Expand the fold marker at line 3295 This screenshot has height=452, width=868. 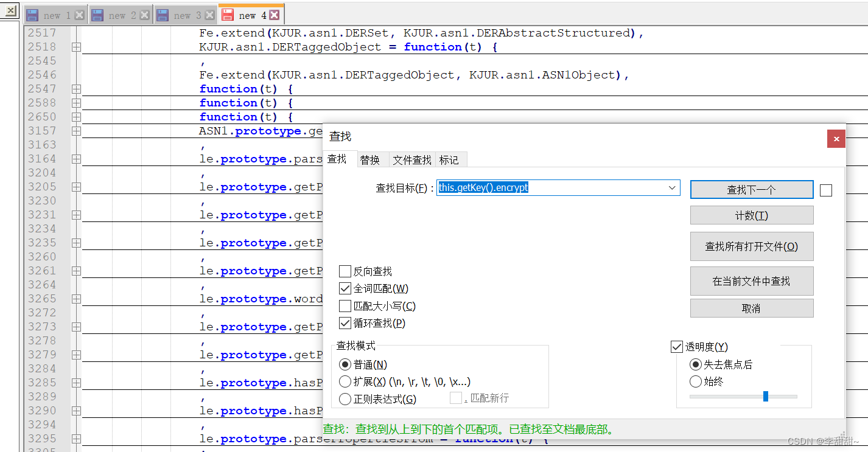[x=76, y=439]
